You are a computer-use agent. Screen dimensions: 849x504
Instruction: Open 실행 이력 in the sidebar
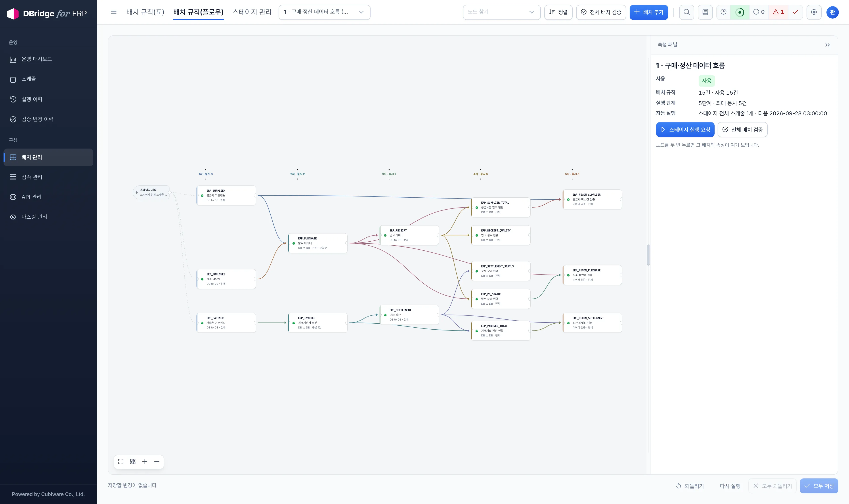48,99
